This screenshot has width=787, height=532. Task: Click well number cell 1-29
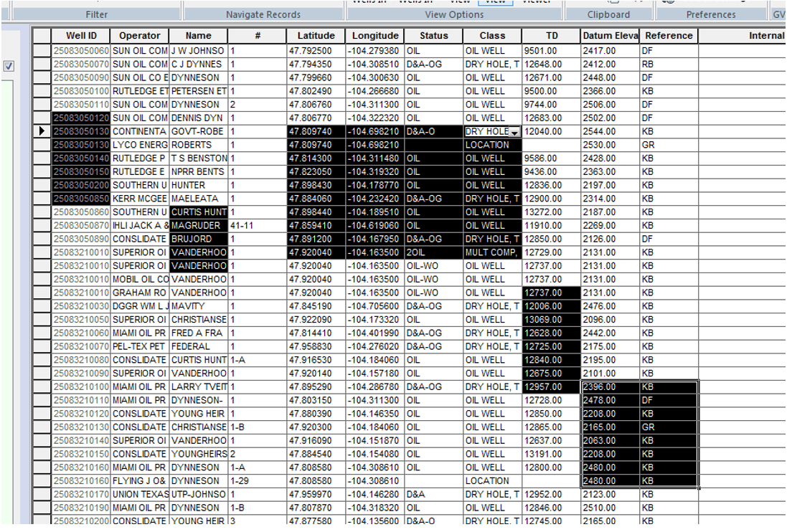[257, 481]
